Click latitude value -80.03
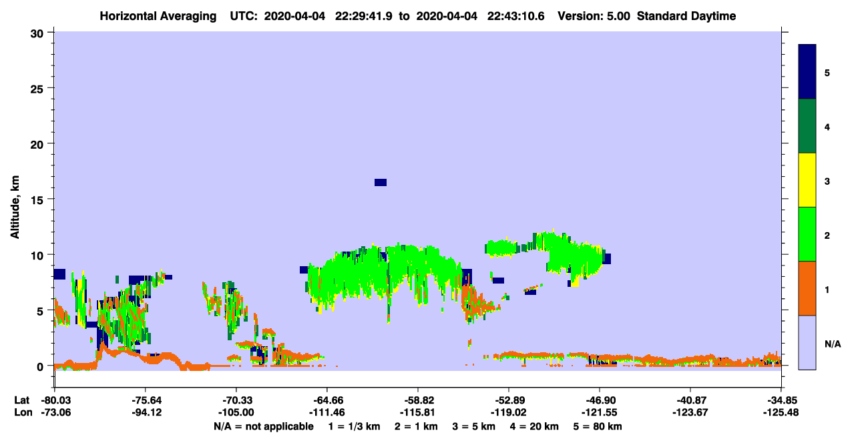This screenshot has height=445, width=868. click(55, 400)
